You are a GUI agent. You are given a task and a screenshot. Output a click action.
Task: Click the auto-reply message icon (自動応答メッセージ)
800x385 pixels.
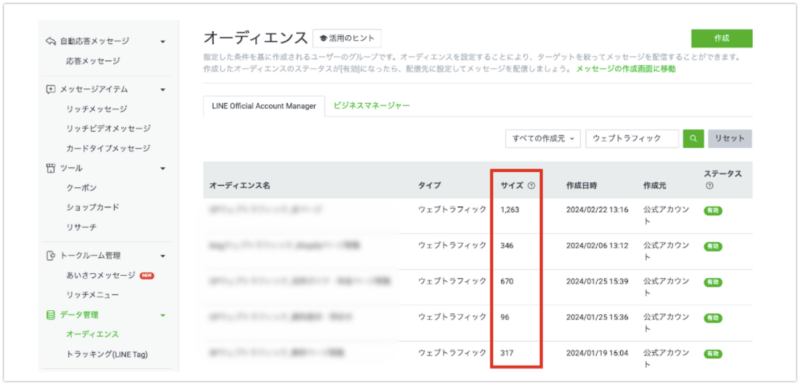coord(51,41)
